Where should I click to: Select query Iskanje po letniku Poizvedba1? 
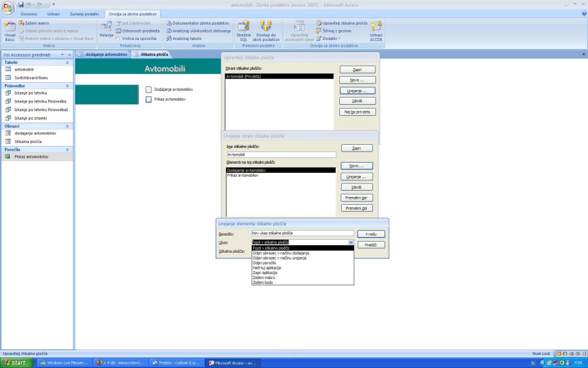coord(41,110)
